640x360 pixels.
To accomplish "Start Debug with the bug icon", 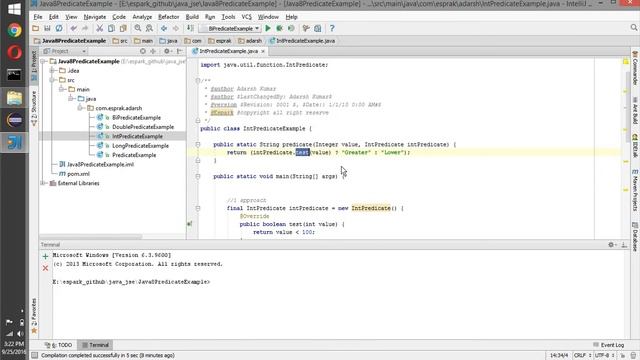I will point(280,28).
